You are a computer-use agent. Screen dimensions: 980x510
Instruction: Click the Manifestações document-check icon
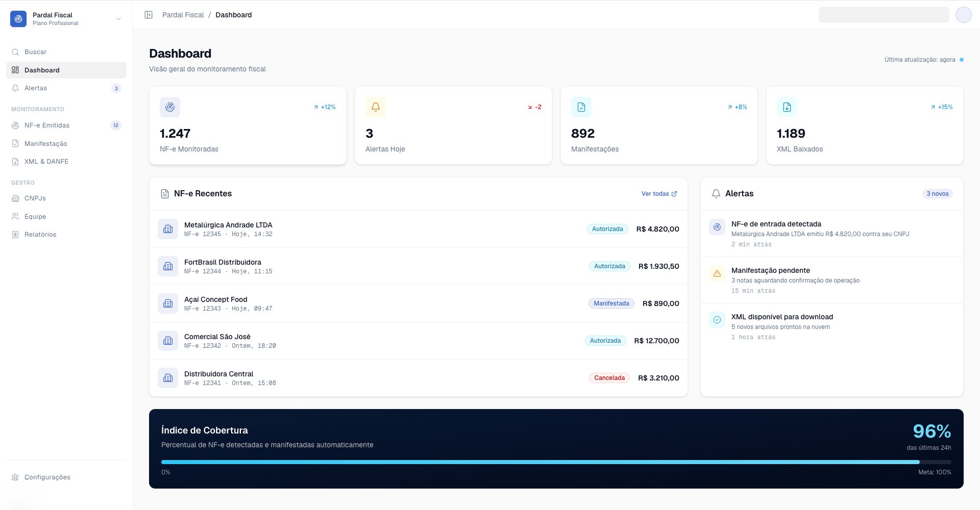[x=581, y=107]
